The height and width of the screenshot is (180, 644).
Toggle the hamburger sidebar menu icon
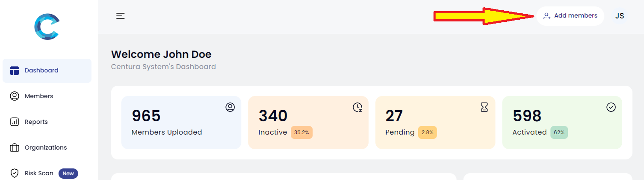pyautogui.click(x=121, y=16)
